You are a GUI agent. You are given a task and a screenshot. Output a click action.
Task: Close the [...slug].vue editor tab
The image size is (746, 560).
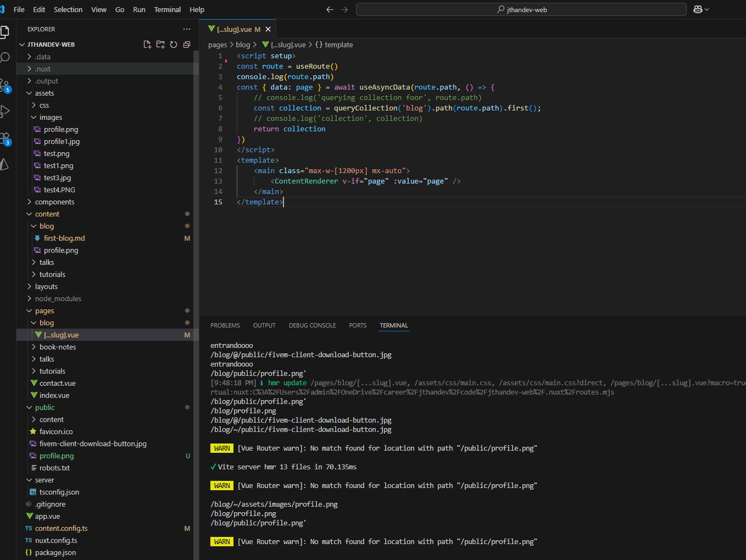pyautogui.click(x=268, y=29)
